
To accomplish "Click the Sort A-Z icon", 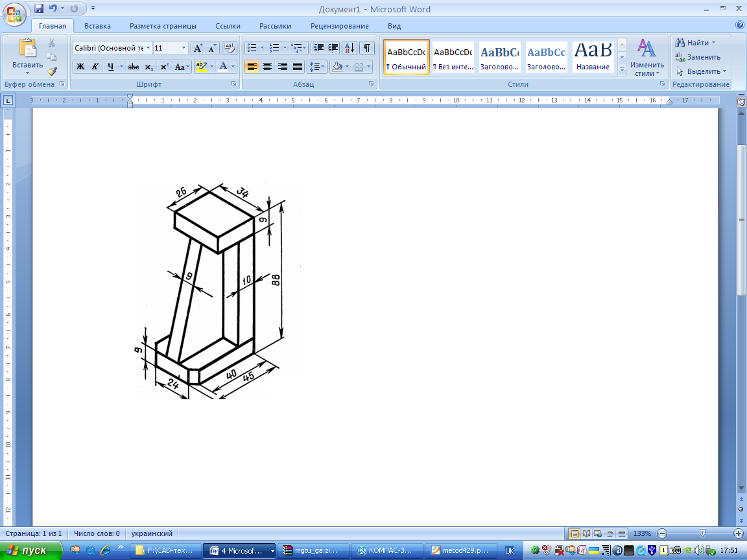I will pyautogui.click(x=350, y=48).
